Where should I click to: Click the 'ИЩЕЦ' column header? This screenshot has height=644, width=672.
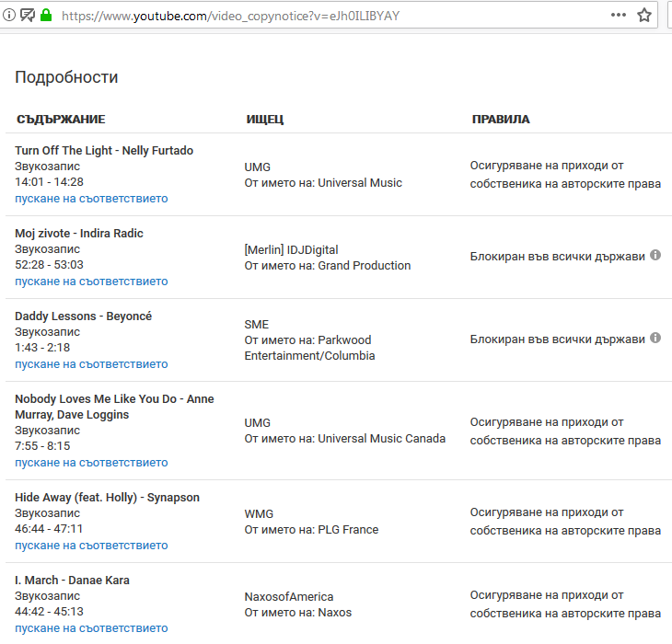pos(265,119)
